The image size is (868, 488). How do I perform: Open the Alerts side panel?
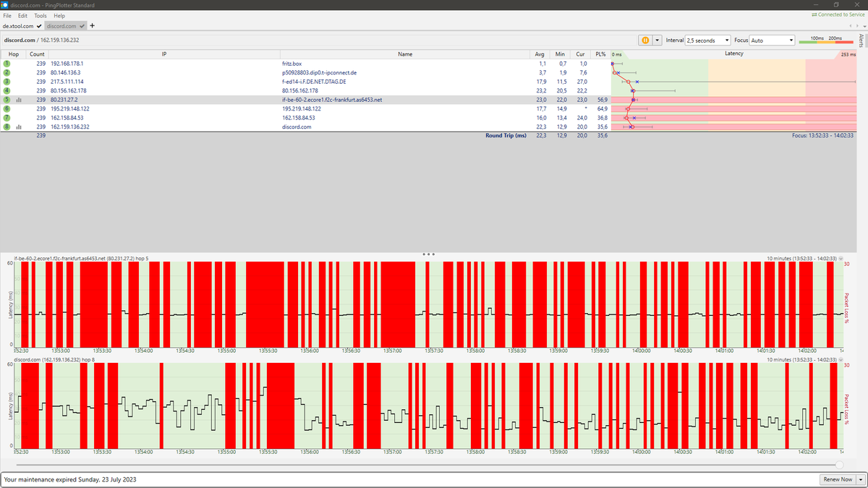(x=861, y=40)
